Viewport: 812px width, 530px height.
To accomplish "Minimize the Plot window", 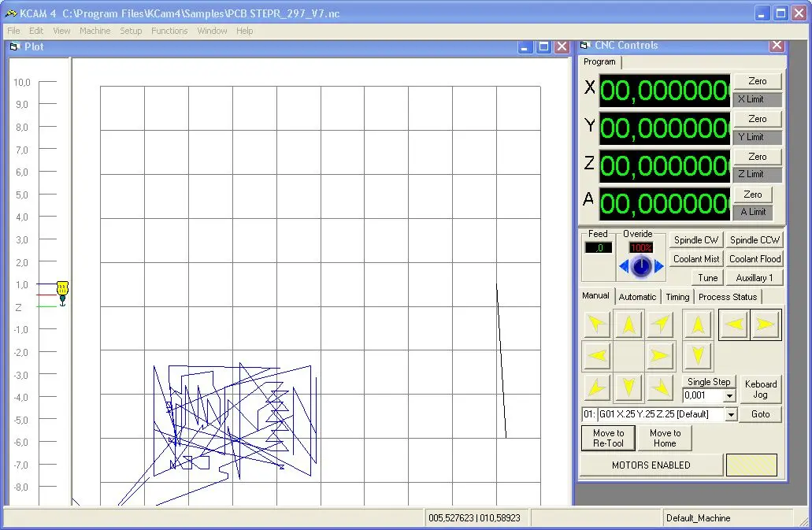I will [525, 47].
